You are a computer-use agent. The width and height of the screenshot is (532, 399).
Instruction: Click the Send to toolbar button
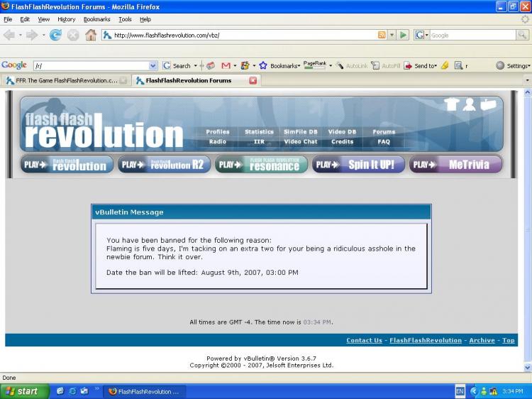click(420, 65)
